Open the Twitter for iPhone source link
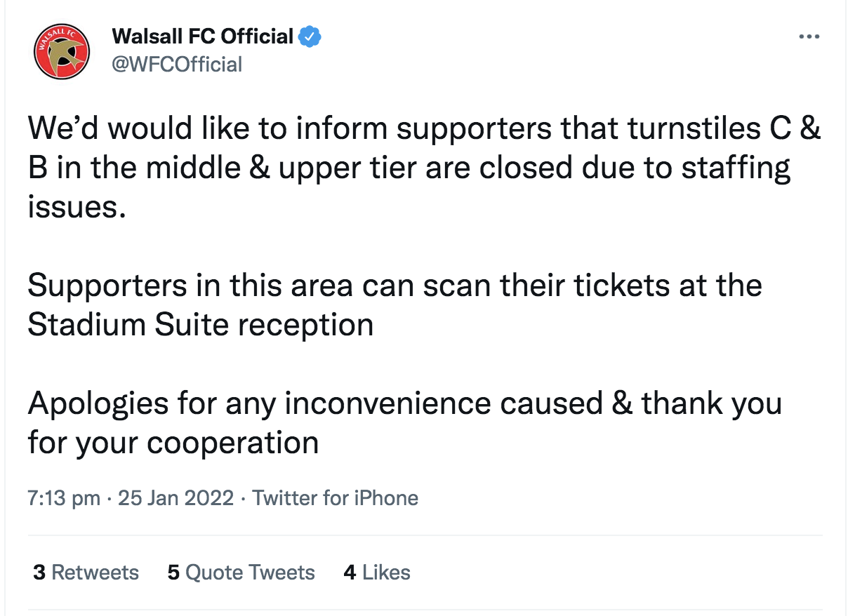Screen dimensions: 855x616 335,498
